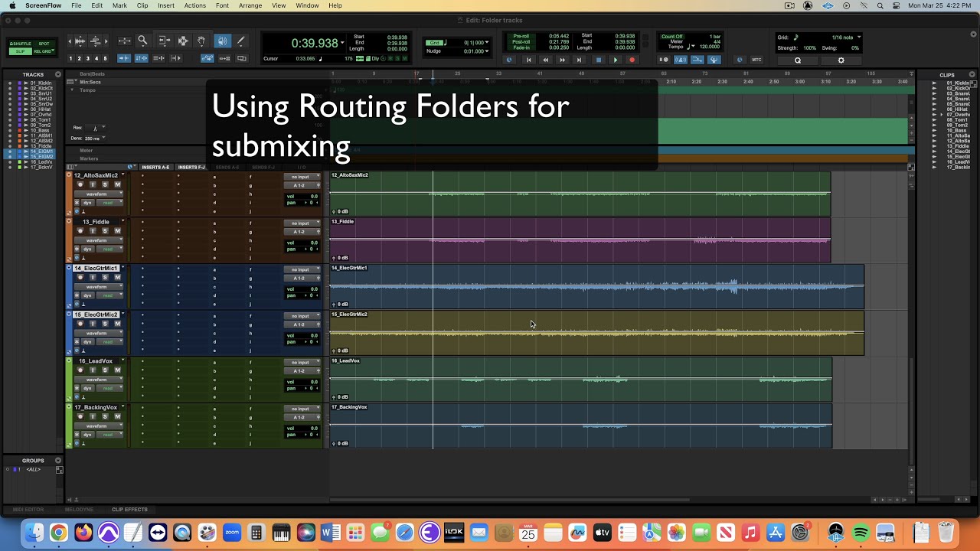This screenshot has height=551, width=980.
Task: Open the Window menu
Action: [307, 5]
